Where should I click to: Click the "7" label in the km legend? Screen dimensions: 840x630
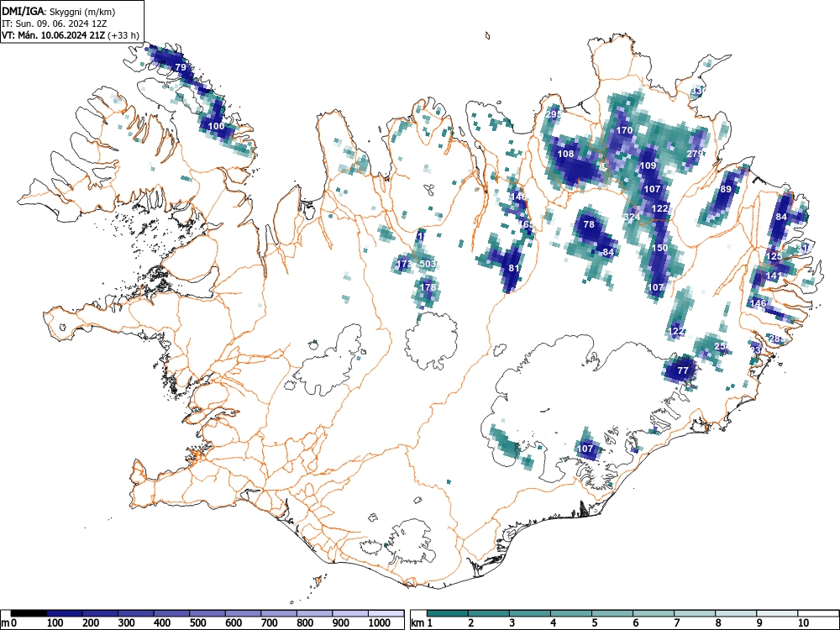[676, 623]
